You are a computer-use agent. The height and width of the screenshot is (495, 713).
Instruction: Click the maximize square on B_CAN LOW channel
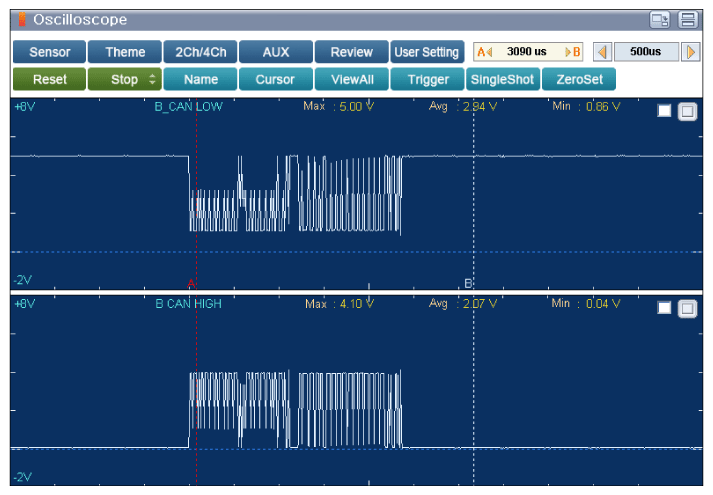coord(687,111)
